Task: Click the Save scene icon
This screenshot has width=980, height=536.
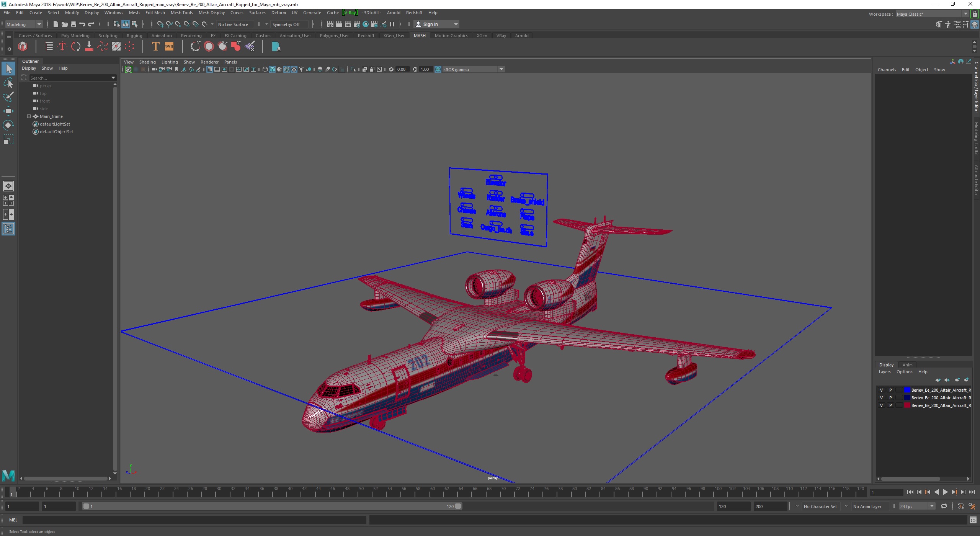Action: (73, 24)
